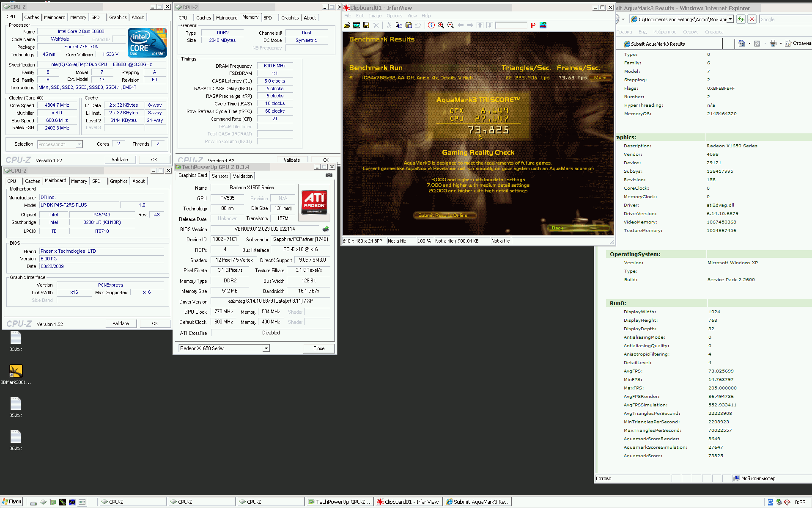The width and height of the screenshot is (812, 508).
Task: Click GPU-Z BIOS save chip icon
Action: point(326,229)
